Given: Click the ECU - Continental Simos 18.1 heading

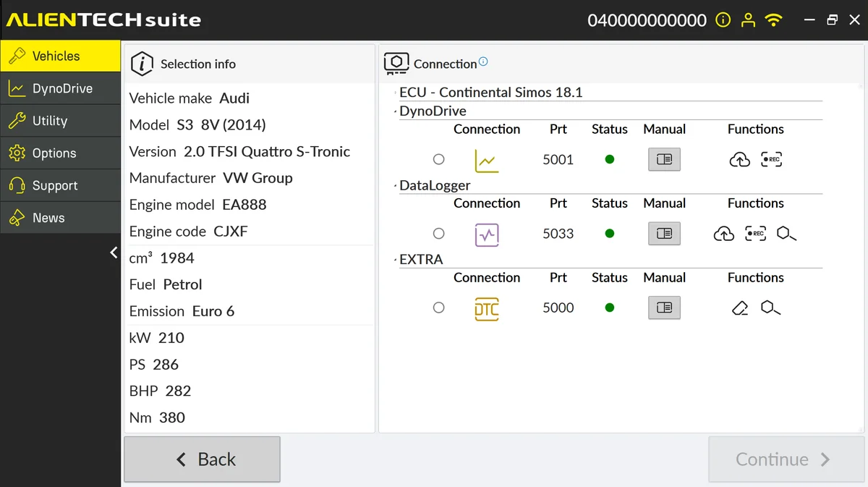Looking at the screenshot, I should tap(491, 92).
